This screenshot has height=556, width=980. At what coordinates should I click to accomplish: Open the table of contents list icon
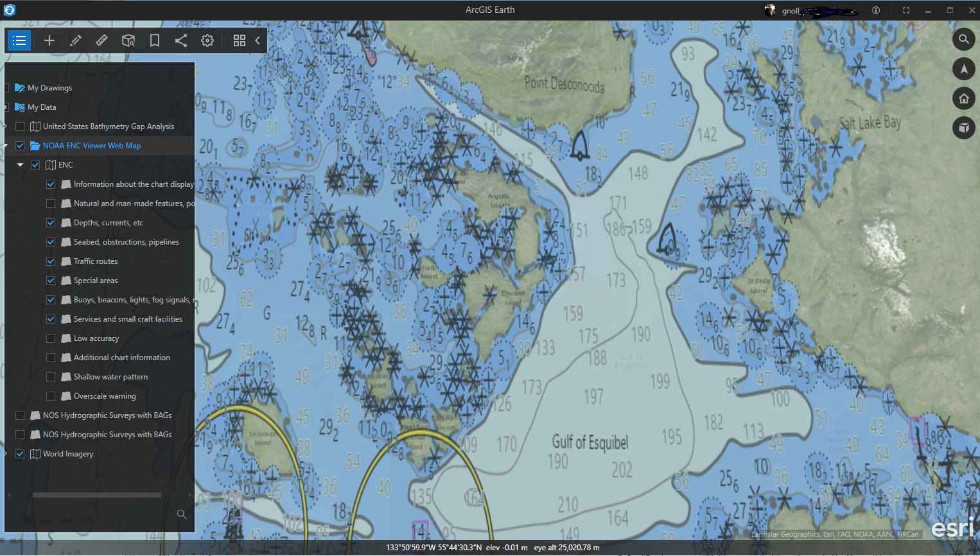pyautogui.click(x=19, y=40)
